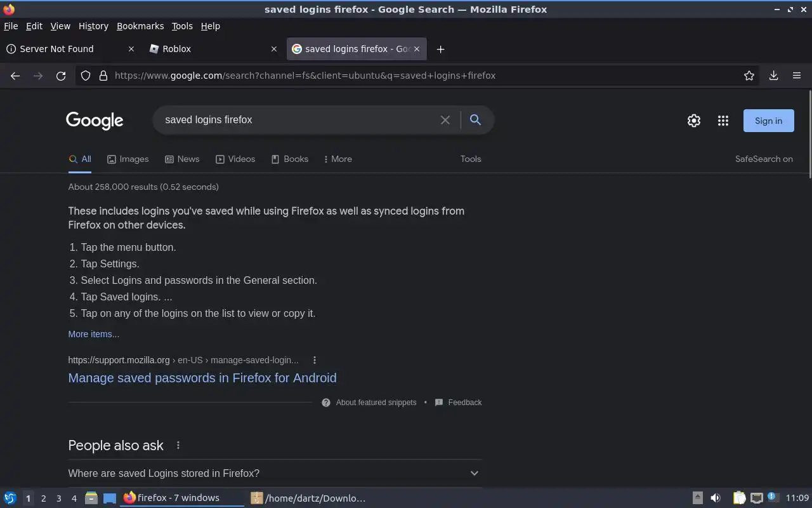The height and width of the screenshot is (508, 812).
Task: Click the padlock site info icon
Action: 103,76
